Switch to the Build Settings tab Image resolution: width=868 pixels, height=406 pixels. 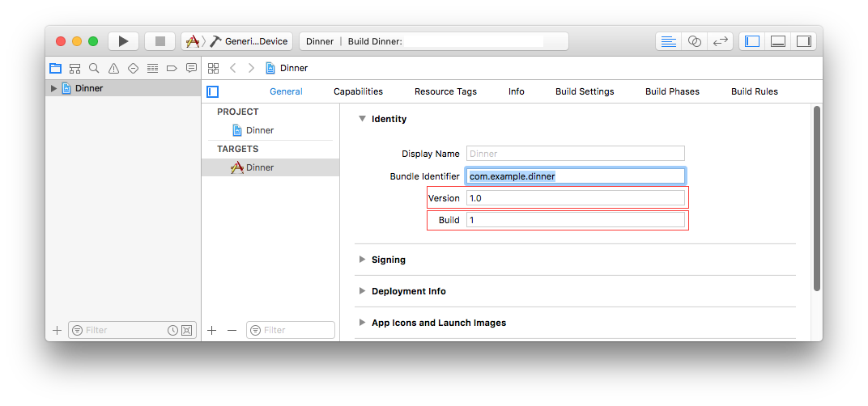coord(584,91)
